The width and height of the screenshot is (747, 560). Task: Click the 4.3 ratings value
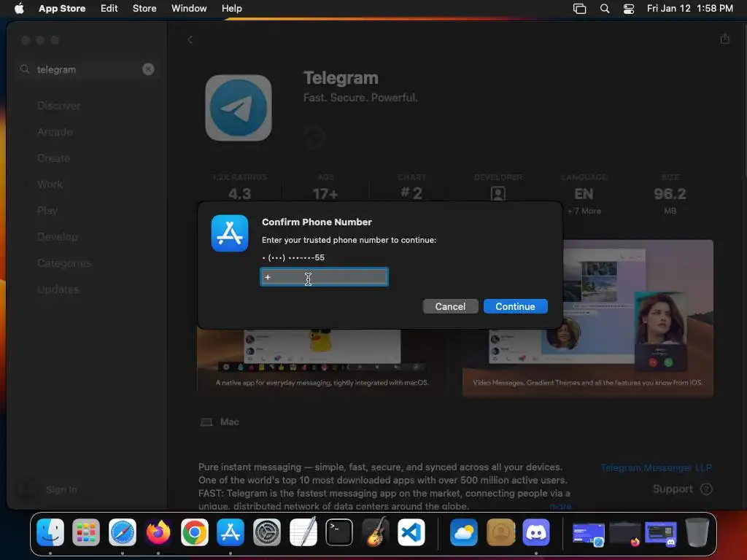tap(239, 194)
